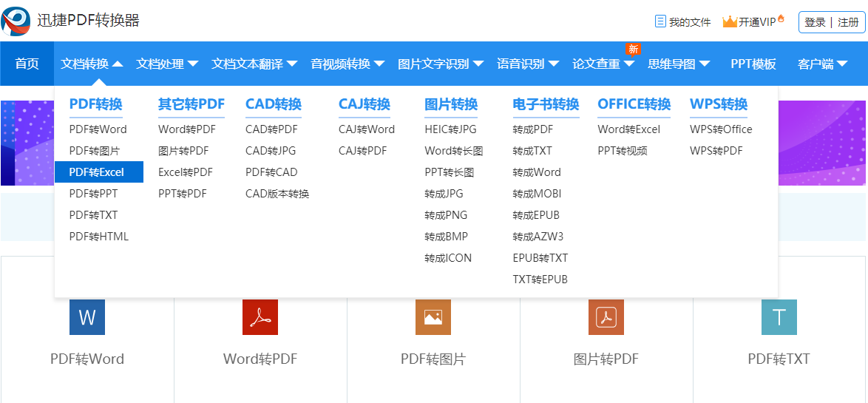
Task: Select PPT转视频 menu entry
Action: pyautogui.click(x=623, y=151)
